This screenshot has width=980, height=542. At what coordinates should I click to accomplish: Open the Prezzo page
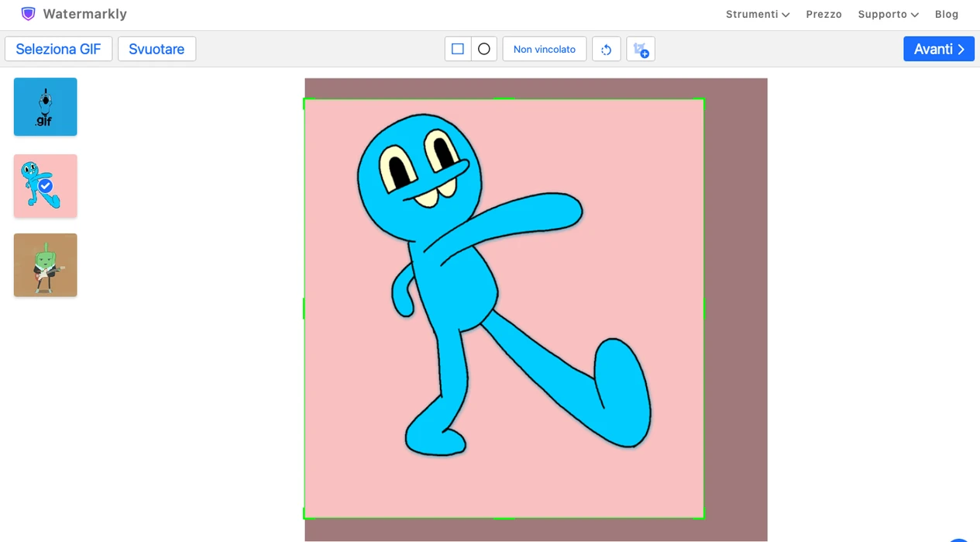pos(824,14)
